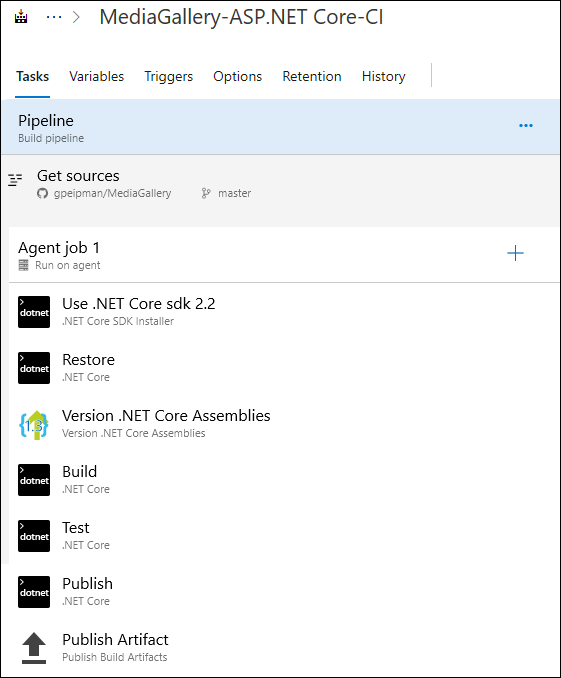Click the gray Version .NET Core Assemblies subtitle

coord(134,433)
